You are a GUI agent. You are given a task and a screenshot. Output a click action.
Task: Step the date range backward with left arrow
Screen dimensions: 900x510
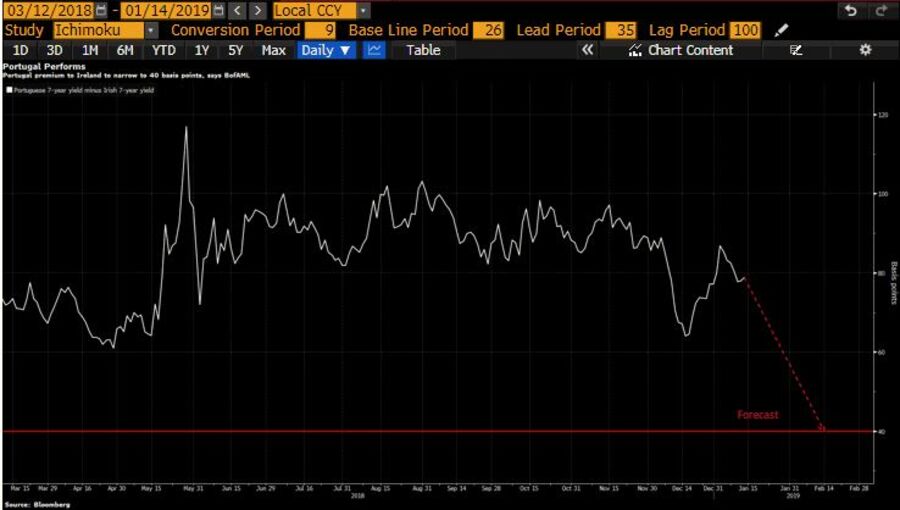[237, 10]
